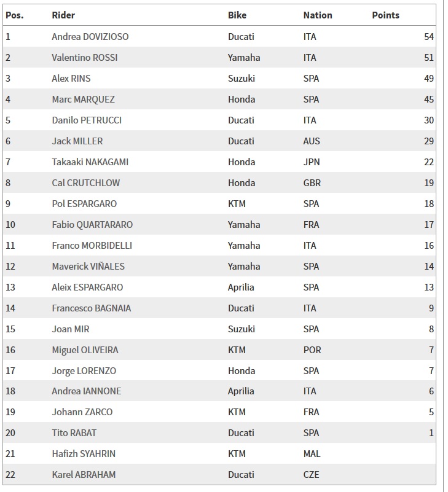Select Marc MARQUEZ rider name
448x492 pixels.
click(83, 100)
